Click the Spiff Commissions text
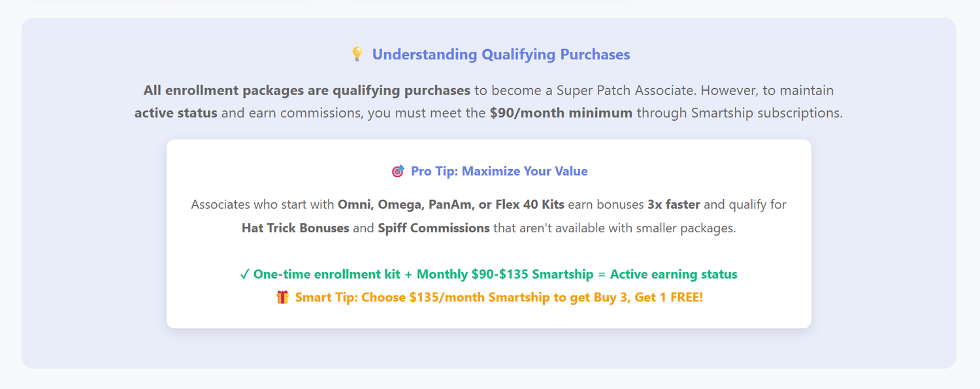 pyautogui.click(x=434, y=228)
